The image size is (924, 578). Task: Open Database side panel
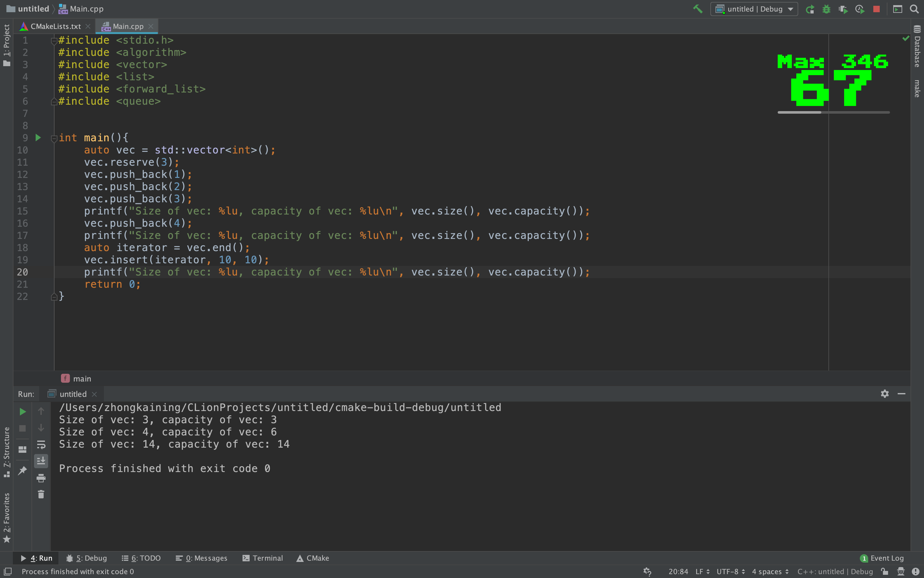pos(917,46)
